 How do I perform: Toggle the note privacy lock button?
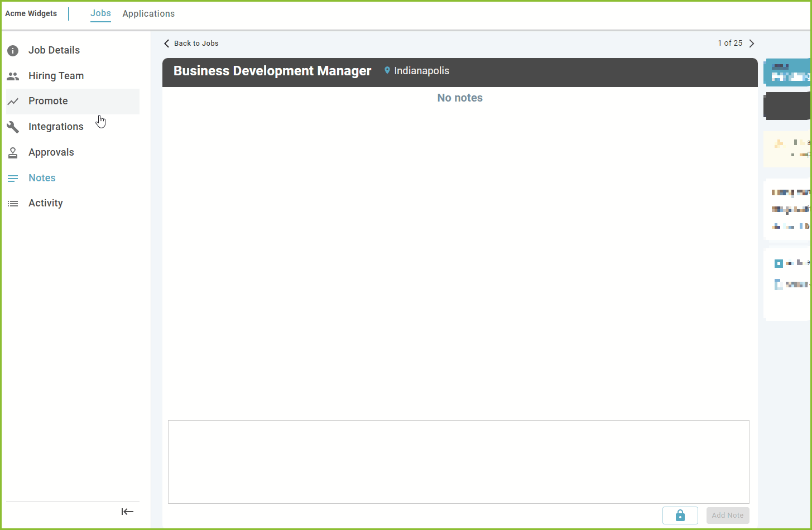coord(680,515)
